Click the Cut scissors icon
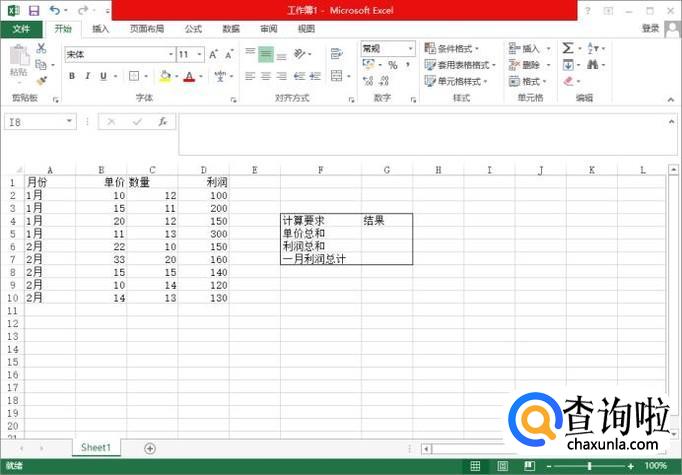 tap(41, 48)
